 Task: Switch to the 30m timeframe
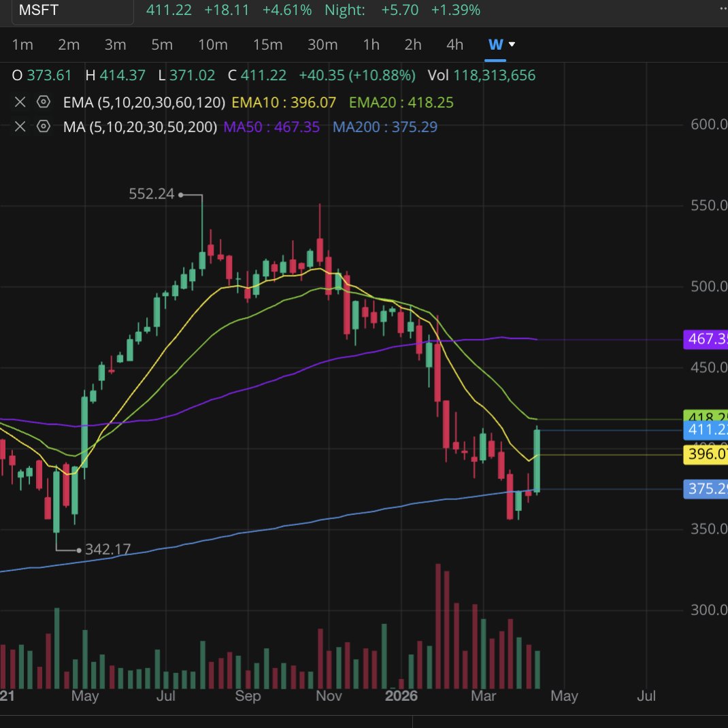tap(322, 45)
